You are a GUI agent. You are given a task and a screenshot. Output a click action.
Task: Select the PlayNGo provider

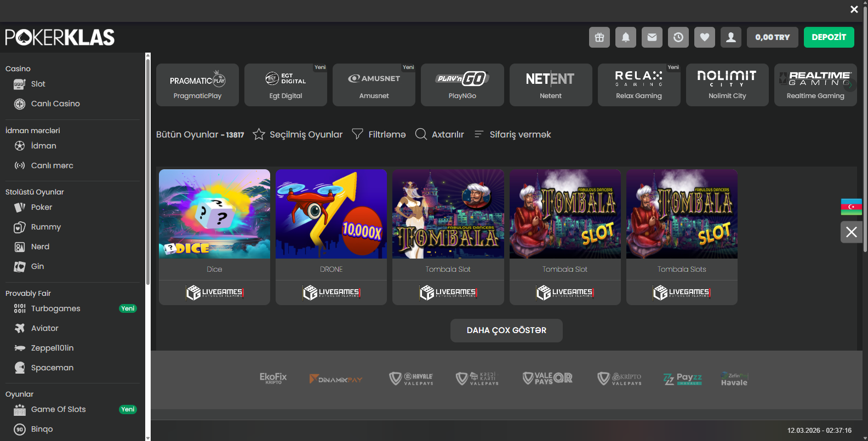tap(462, 85)
